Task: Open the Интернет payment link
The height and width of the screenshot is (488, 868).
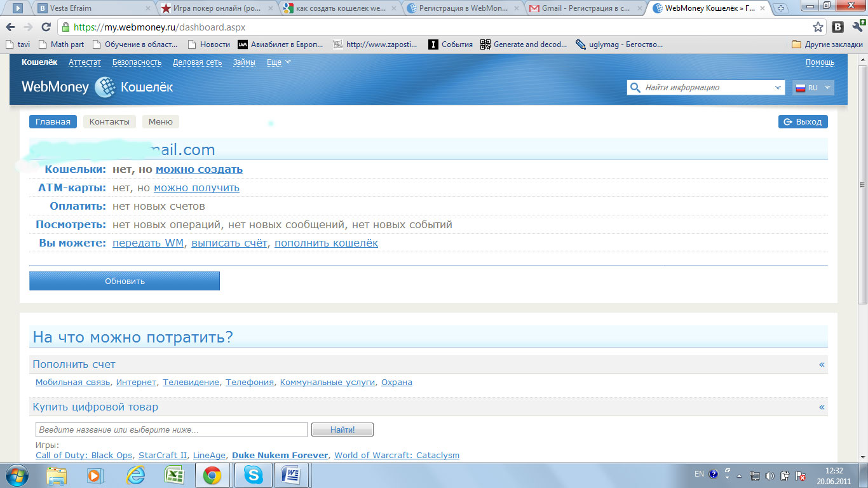Action: (x=136, y=383)
